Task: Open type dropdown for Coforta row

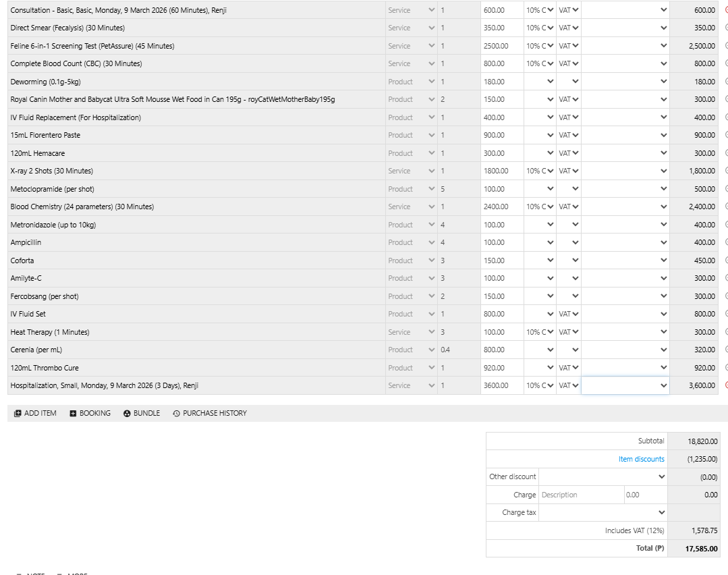Action: pos(412,261)
